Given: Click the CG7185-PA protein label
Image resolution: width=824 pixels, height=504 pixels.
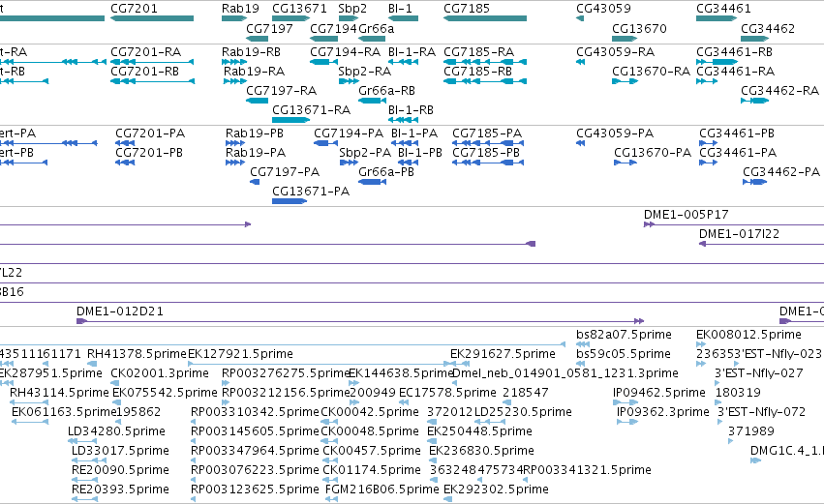Looking at the screenshot, I should (x=487, y=133).
